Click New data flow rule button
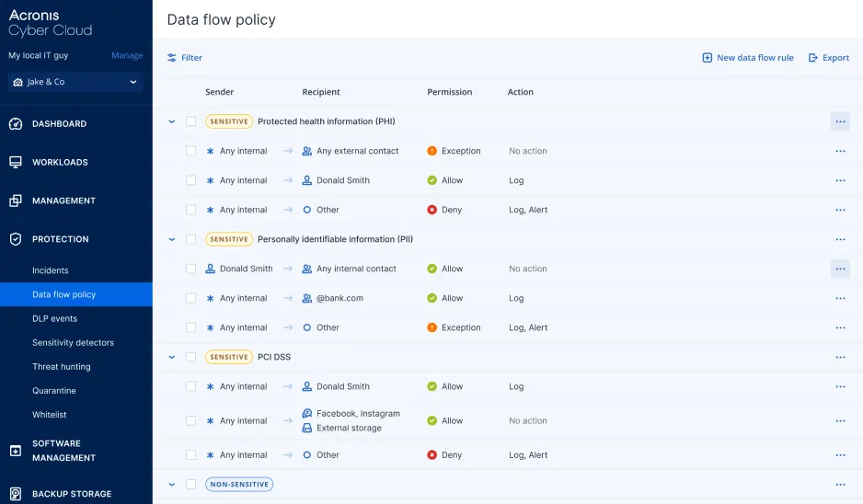This screenshot has height=504, width=863. pyautogui.click(x=747, y=58)
